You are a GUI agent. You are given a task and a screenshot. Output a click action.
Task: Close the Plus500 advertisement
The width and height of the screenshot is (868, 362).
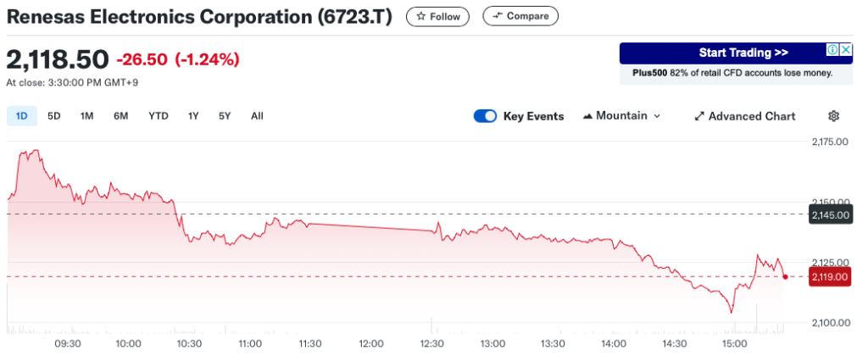[845, 51]
